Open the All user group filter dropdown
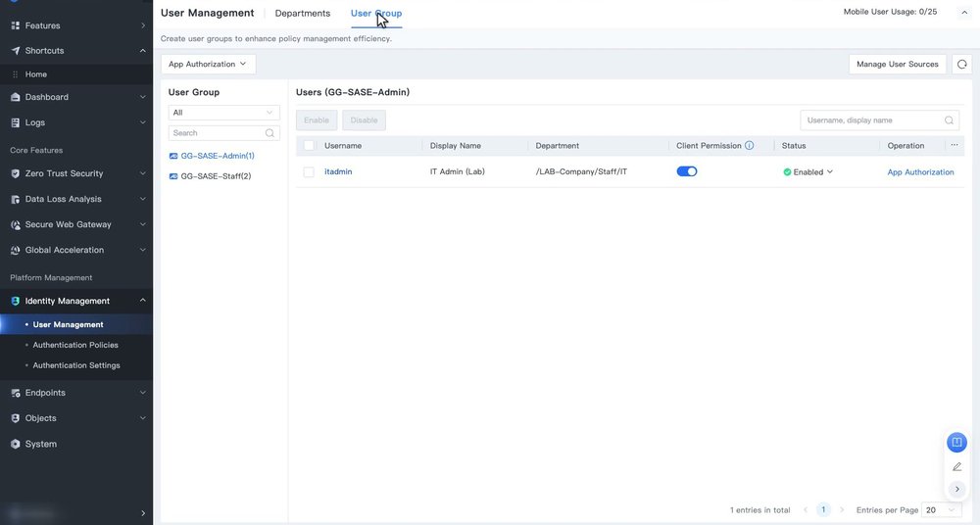This screenshot has width=980, height=525. pyautogui.click(x=224, y=113)
